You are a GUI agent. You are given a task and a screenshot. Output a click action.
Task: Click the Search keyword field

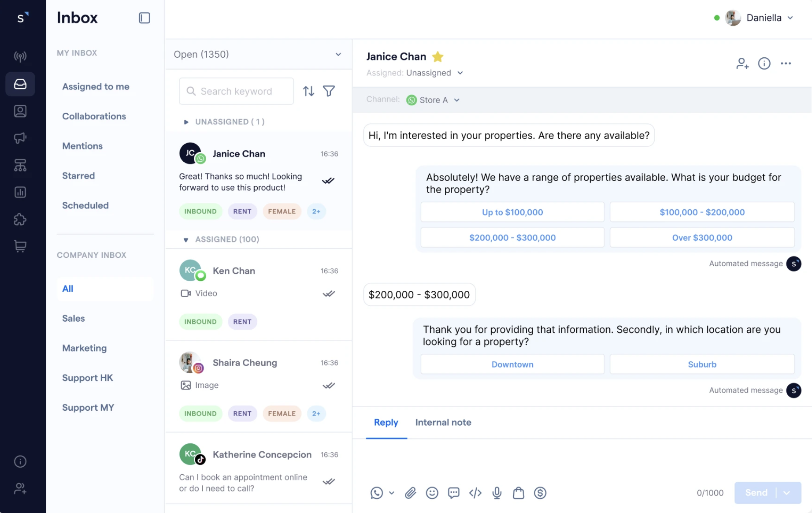coord(237,91)
